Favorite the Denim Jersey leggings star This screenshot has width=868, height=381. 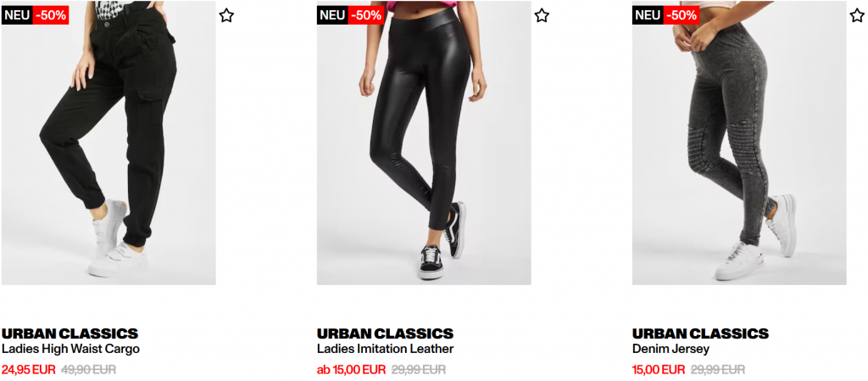click(x=857, y=15)
